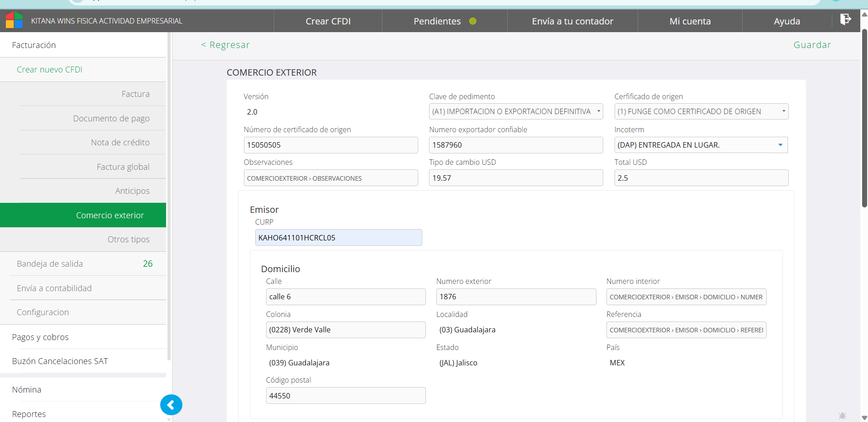Click the CURP input field
Viewport: 868px width, 422px height.
click(338, 238)
